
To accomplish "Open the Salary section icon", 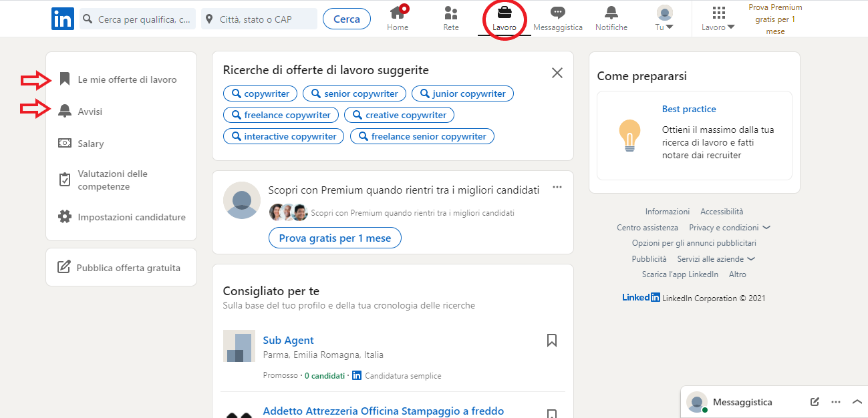I will tap(63, 143).
